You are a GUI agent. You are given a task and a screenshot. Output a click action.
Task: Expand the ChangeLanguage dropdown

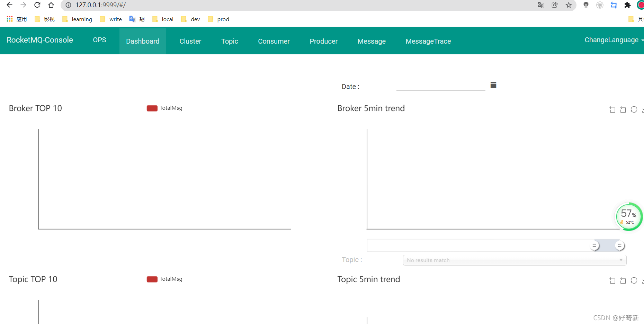pos(614,40)
